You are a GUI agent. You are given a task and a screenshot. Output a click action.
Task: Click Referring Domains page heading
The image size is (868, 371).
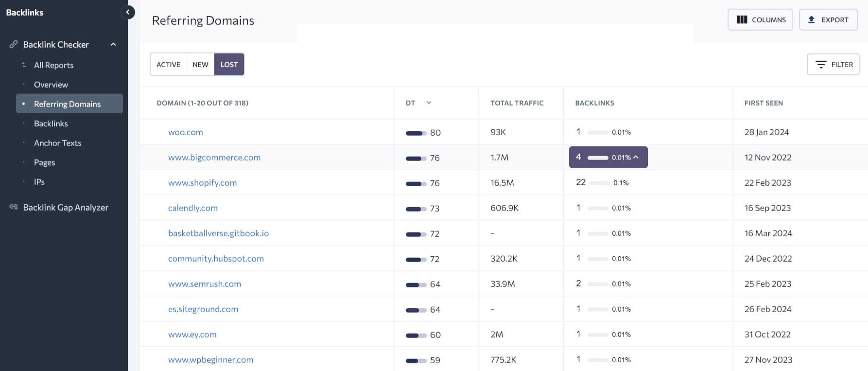[203, 20]
